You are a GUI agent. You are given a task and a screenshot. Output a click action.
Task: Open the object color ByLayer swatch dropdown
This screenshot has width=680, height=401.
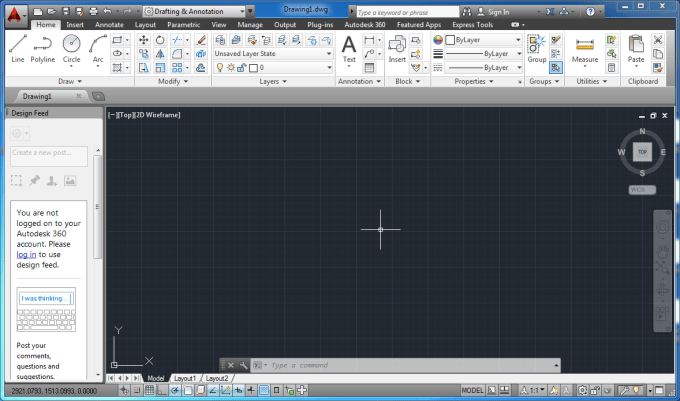point(484,40)
